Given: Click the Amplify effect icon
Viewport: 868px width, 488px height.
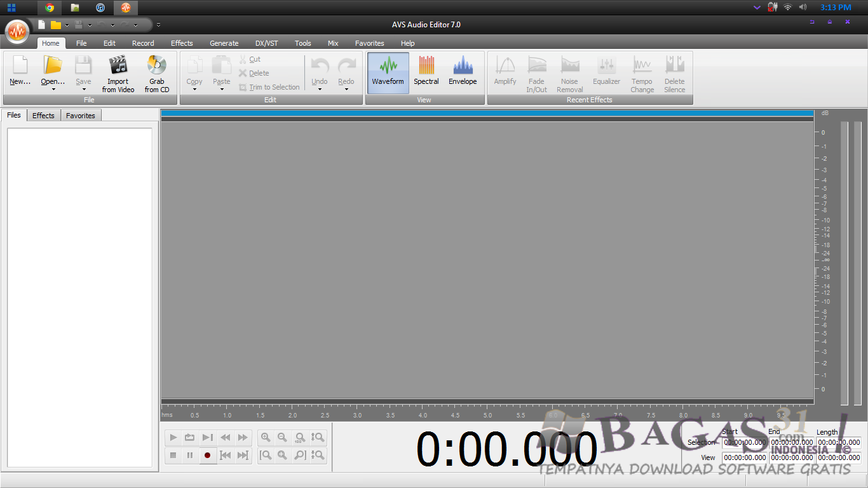Looking at the screenshot, I should point(505,65).
